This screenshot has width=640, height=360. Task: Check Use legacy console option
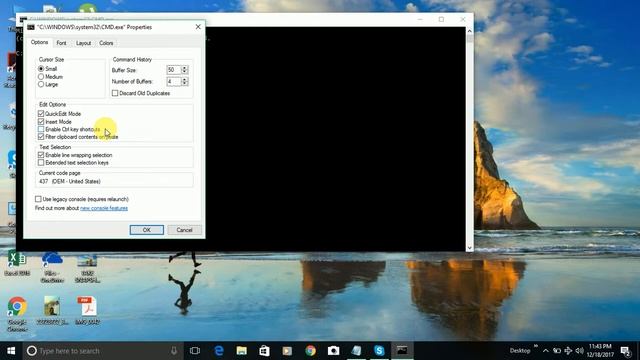[x=38, y=199]
